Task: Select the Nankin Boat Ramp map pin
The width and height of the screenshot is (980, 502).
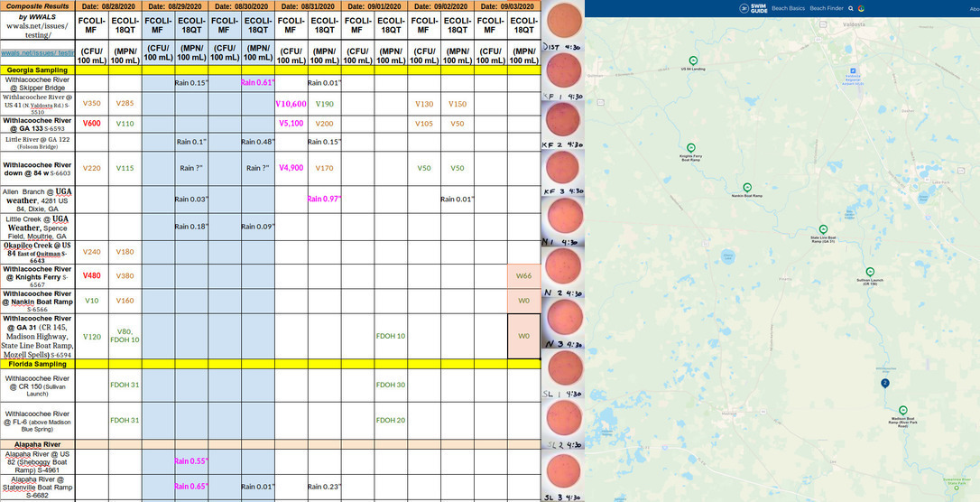Action: pyautogui.click(x=747, y=187)
